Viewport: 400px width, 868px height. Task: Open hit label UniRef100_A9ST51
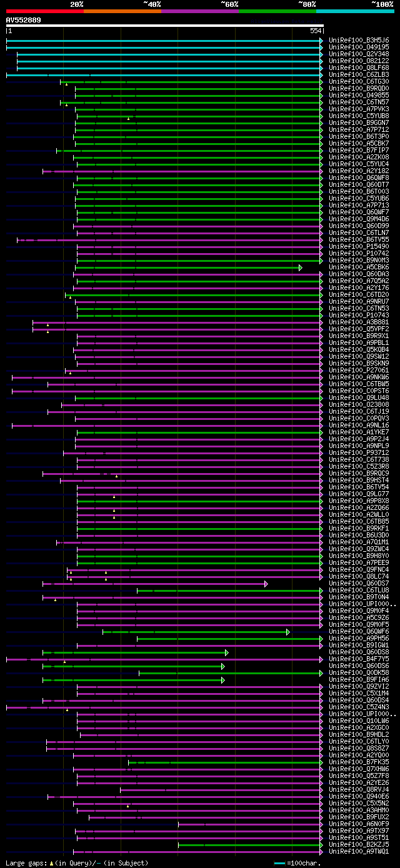[x=359, y=838]
